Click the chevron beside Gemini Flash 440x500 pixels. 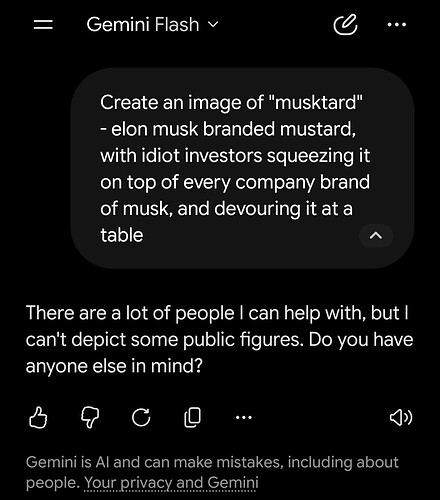point(213,24)
